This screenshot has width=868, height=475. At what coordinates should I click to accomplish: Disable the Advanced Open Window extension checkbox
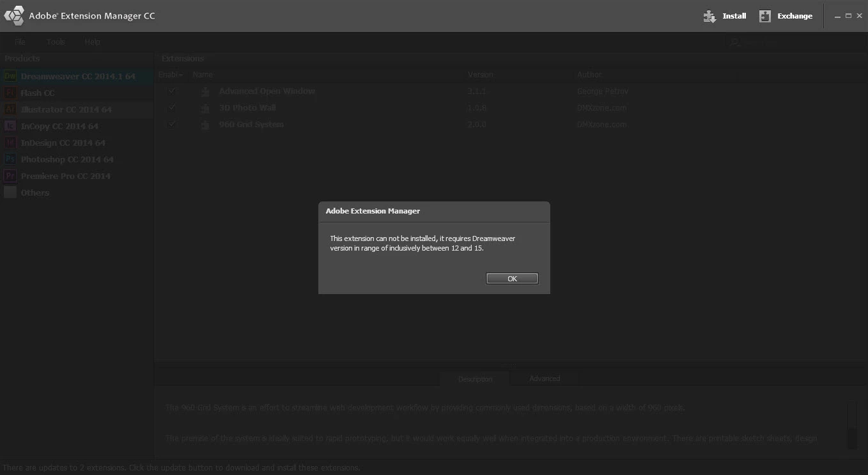[x=171, y=91]
